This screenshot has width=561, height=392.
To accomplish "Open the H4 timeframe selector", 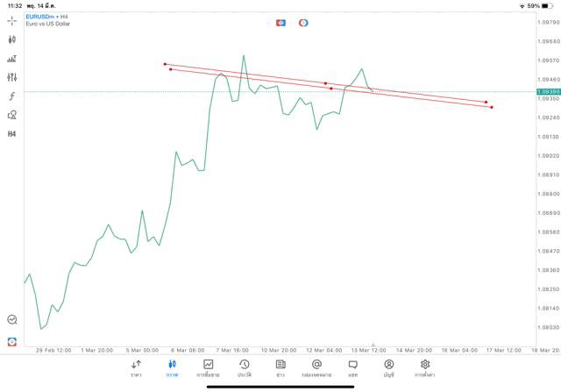I will 11,134.
